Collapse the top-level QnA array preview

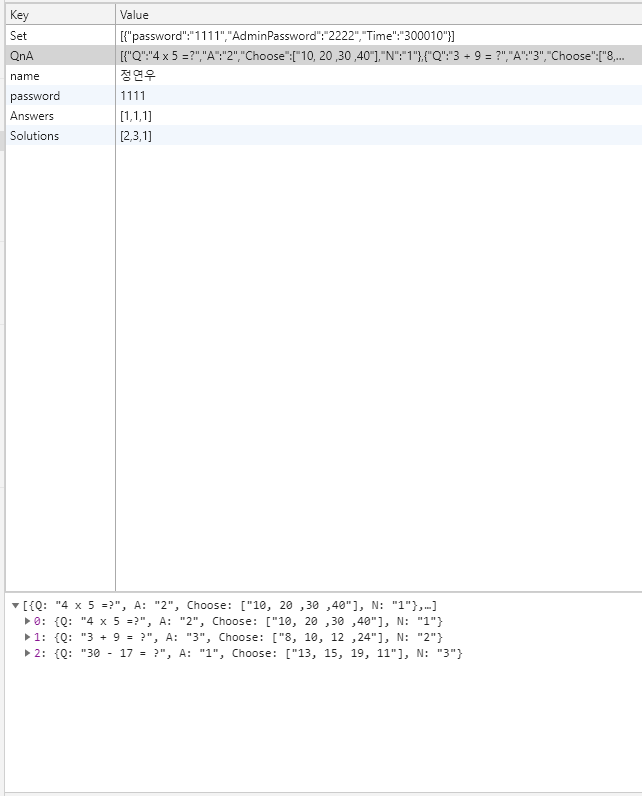[15, 606]
